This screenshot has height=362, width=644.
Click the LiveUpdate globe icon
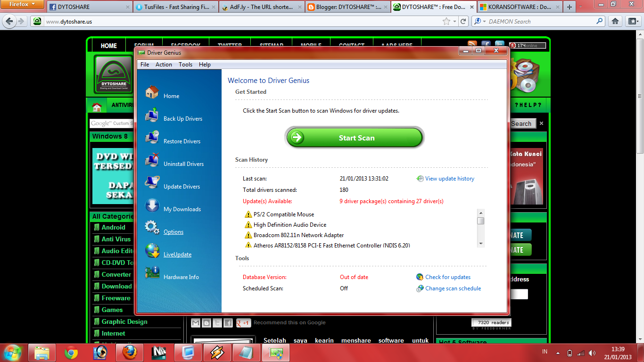(152, 250)
